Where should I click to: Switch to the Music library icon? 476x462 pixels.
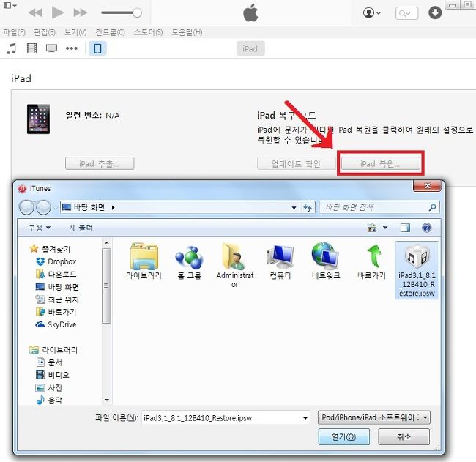(12, 48)
